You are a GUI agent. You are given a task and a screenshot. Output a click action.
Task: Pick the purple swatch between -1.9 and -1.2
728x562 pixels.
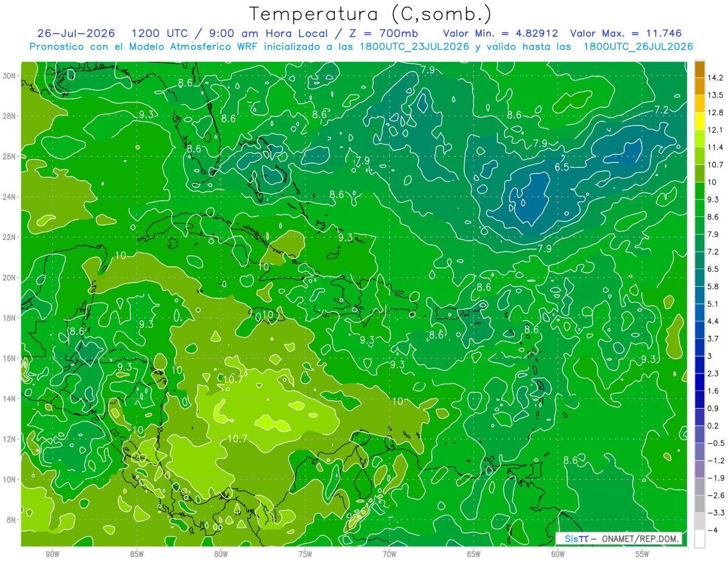coord(700,469)
